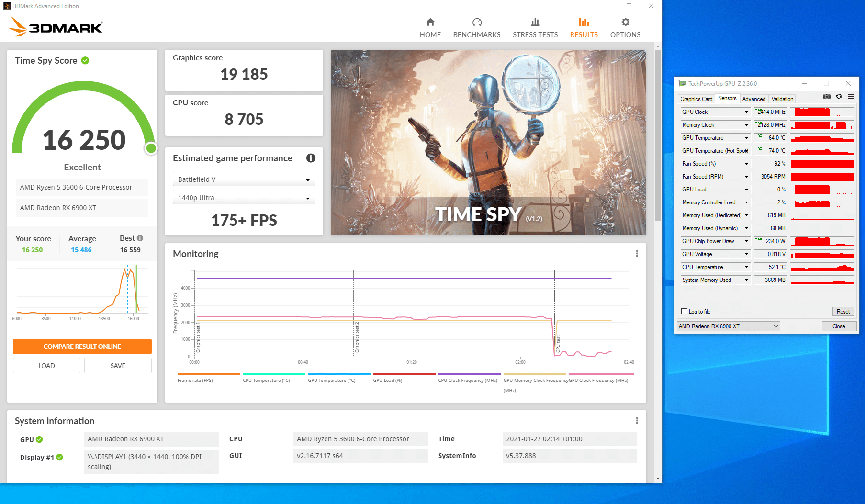Screen dimensions: 865x504
Task: Click the LOAD button
Action: tap(46, 366)
